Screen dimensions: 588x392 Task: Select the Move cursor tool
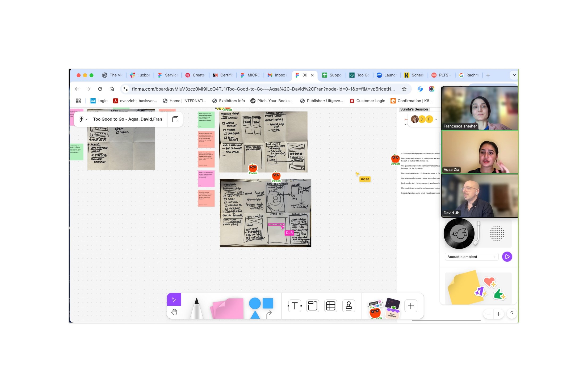[x=174, y=300]
